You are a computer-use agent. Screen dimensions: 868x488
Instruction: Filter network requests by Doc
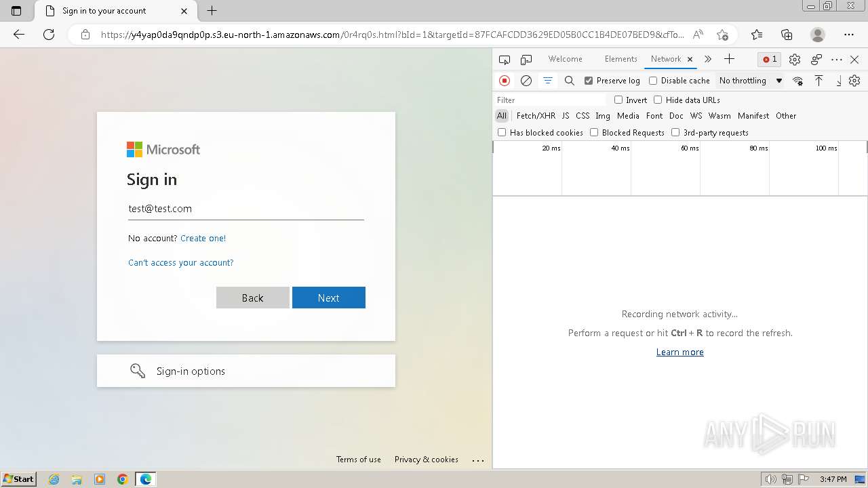pyautogui.click(x=676, y=116)
